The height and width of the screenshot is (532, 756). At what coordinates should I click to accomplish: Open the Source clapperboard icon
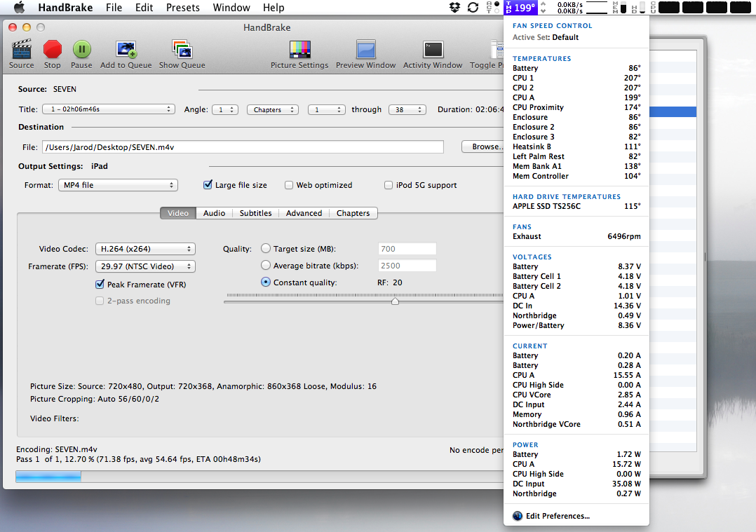click(x=22, y=49)
